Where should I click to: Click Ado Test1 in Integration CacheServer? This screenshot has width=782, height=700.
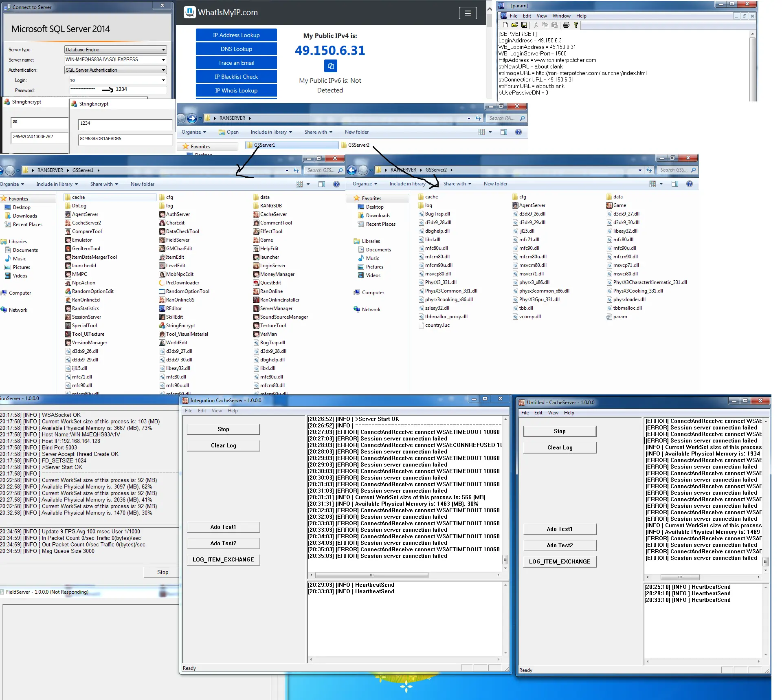click(x=223, y=527)
